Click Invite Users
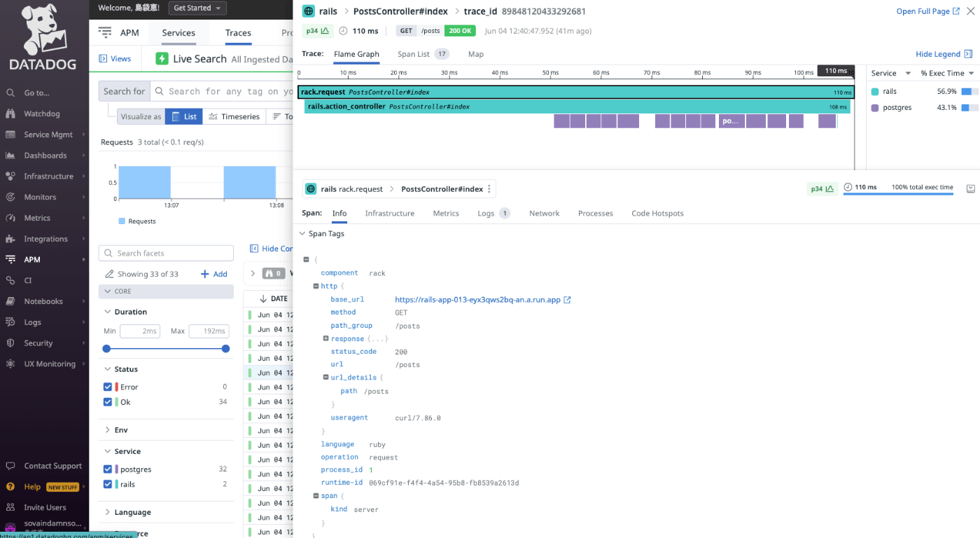Viewport: 980px width, 538px height. click(x=45, y=507)
